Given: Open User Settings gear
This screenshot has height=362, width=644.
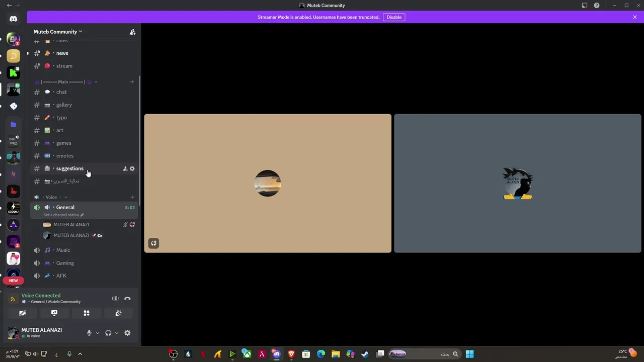Looking at the screenshot, I should pos(127,333).
